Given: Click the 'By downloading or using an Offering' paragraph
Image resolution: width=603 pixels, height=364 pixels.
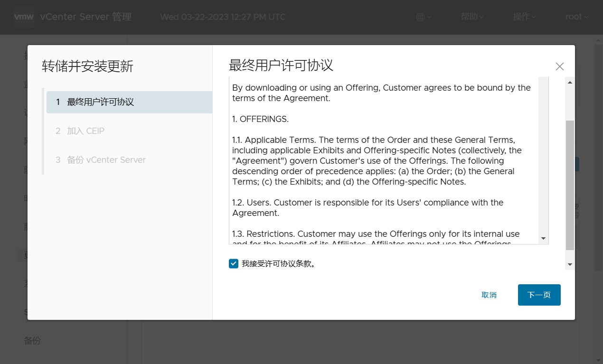Looking at the screenshot, I should pyautogui.click(x=381, y=93).
